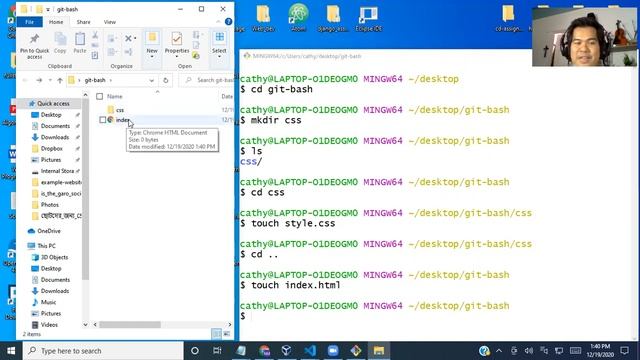
Task: Click horizontal scrollbar in file list
Action: click(x=130, y=325)
